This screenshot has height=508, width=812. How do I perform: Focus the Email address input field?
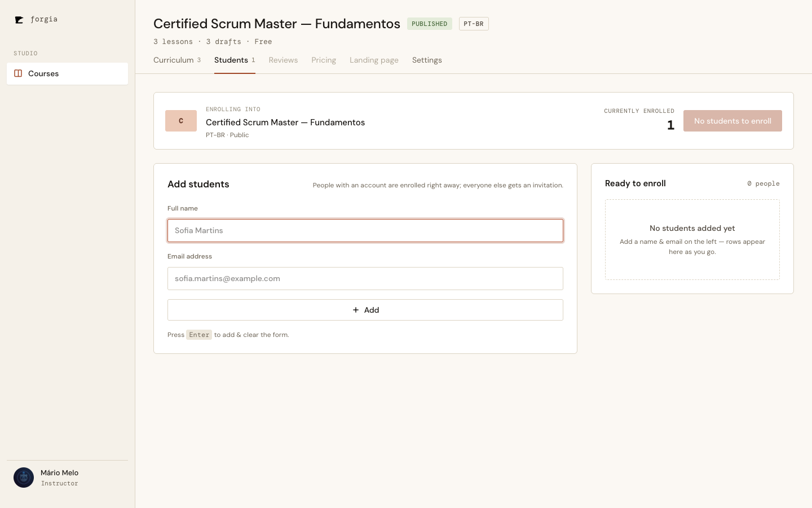[x=365, y=278]
